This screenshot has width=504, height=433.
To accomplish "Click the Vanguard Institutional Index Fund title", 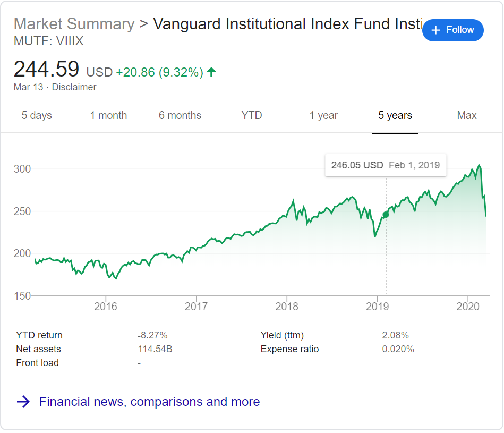I will 287,24.
